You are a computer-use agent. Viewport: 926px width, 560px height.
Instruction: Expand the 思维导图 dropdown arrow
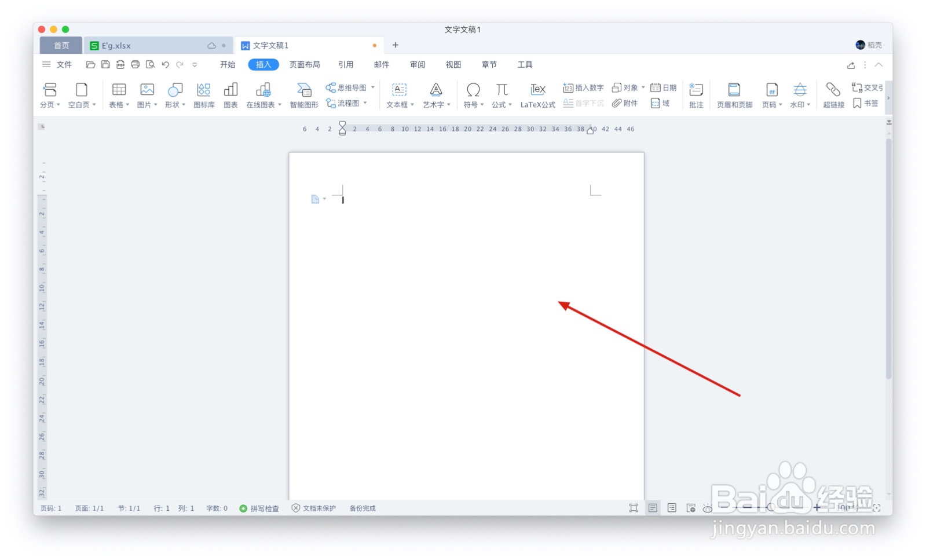point(373,87)
